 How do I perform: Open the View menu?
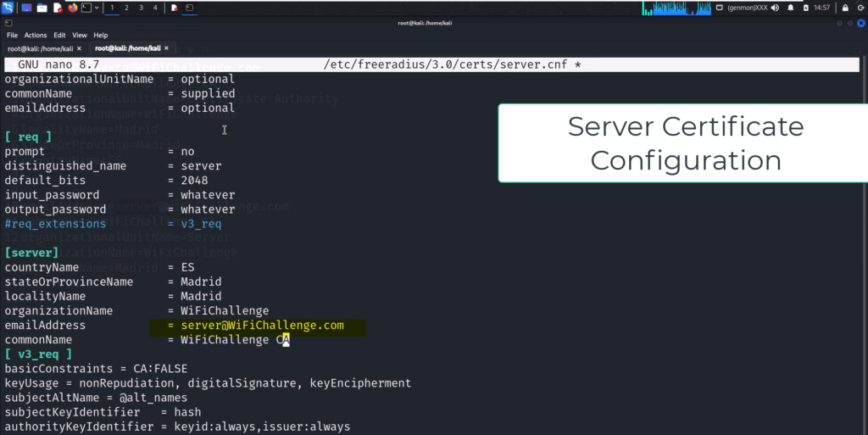(x=80, y=36)
